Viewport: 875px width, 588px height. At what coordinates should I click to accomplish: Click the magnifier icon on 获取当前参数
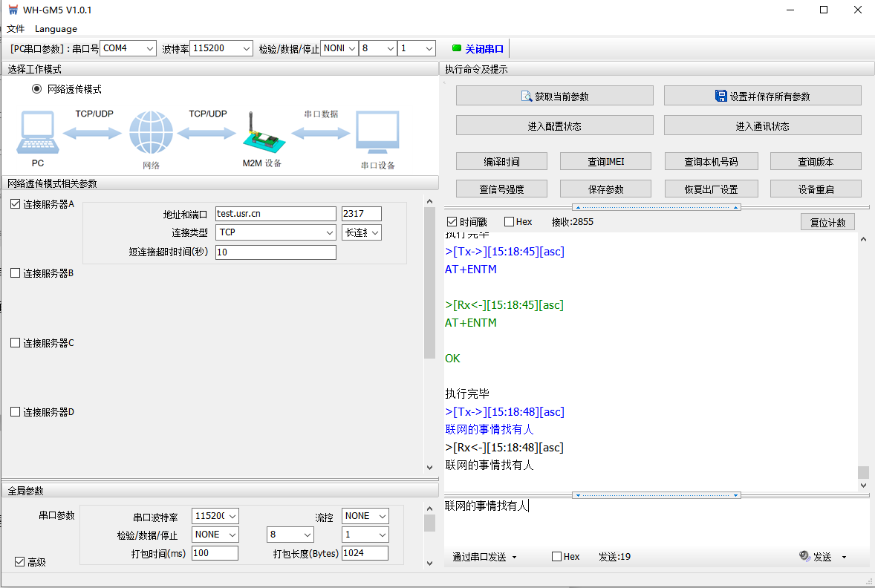[x=527, y=97]
